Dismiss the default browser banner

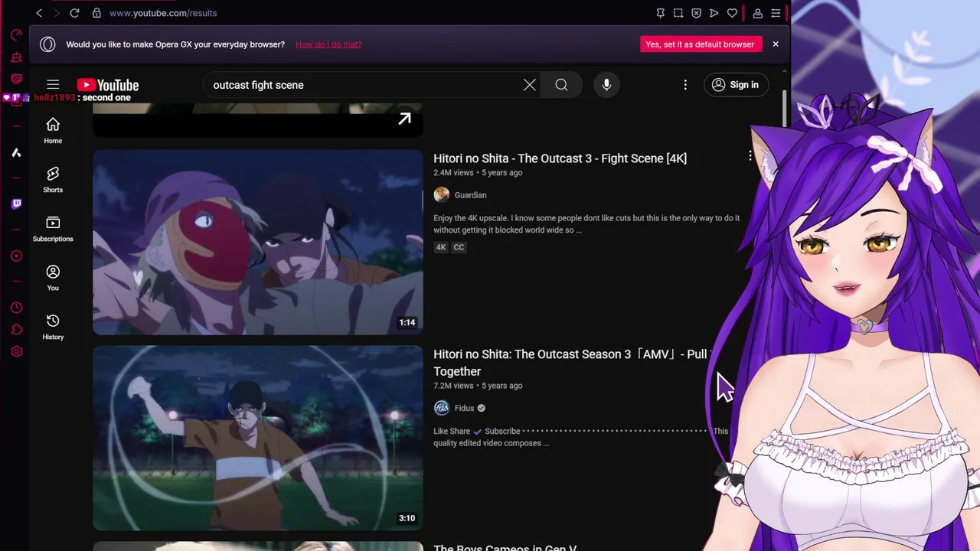(776, 44)
